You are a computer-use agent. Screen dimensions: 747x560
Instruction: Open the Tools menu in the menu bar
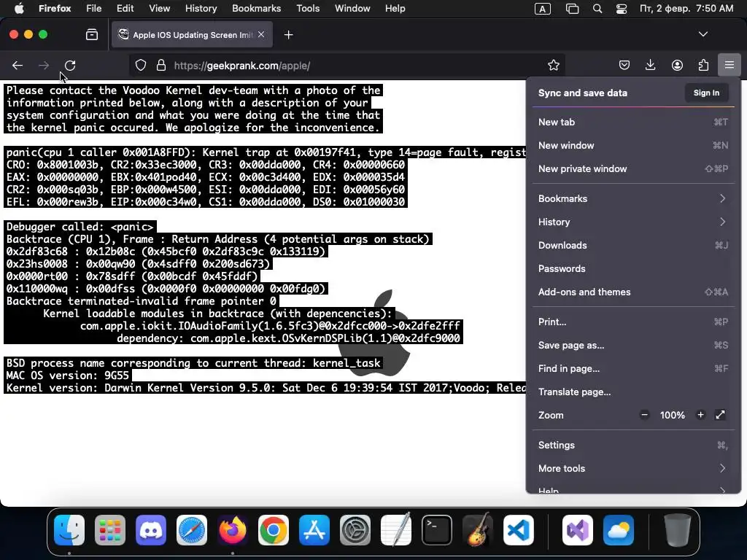point(308,8)
